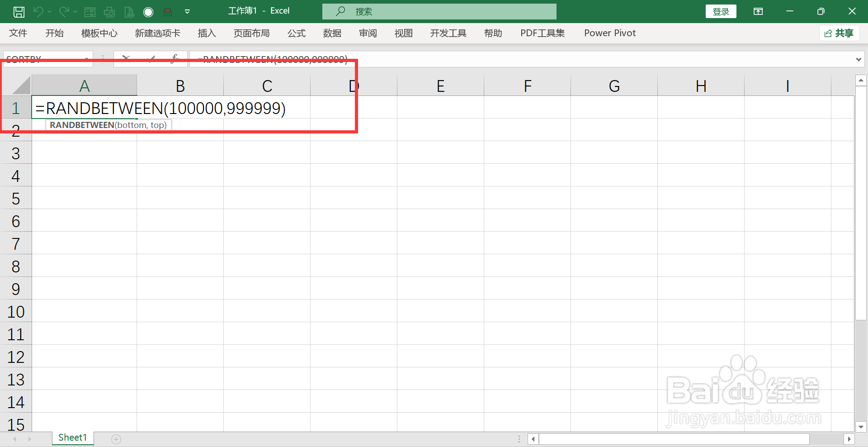This screenshot has width=868, height=447.
Task: Click the Quick Print icon
Action: (109, 11)
